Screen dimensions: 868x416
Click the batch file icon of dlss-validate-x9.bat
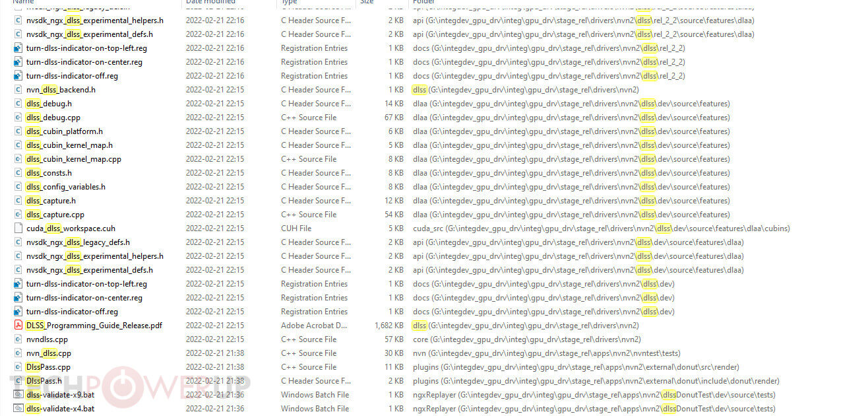pos(18,395)
